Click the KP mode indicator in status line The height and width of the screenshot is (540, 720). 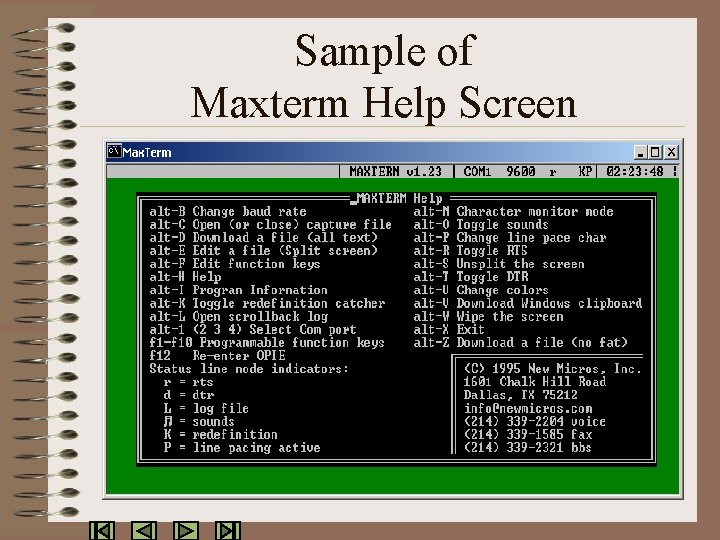[585, 172]
